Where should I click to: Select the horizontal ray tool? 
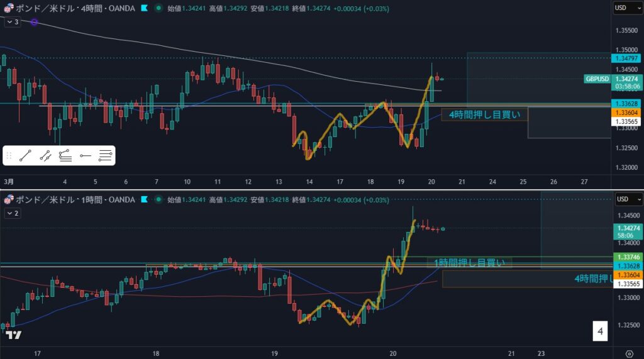tap(86, 155)
